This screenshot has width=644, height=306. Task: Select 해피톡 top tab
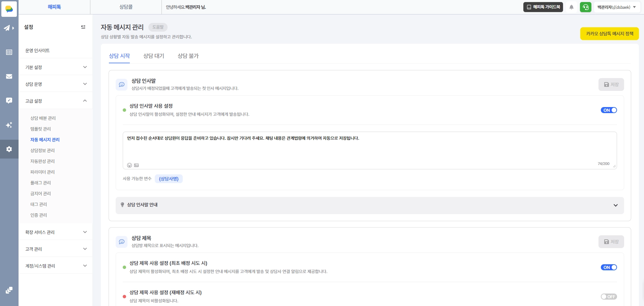pyautogui.click(x=54, y=7)
